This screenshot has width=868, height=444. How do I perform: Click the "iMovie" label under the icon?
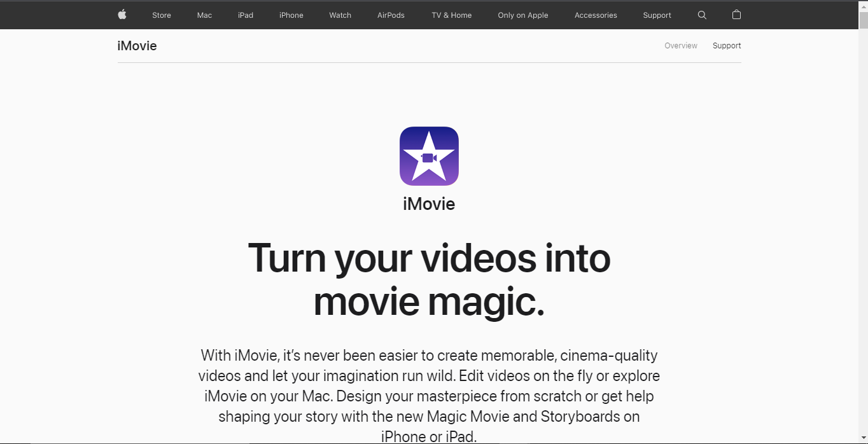(x=429, y=204)
